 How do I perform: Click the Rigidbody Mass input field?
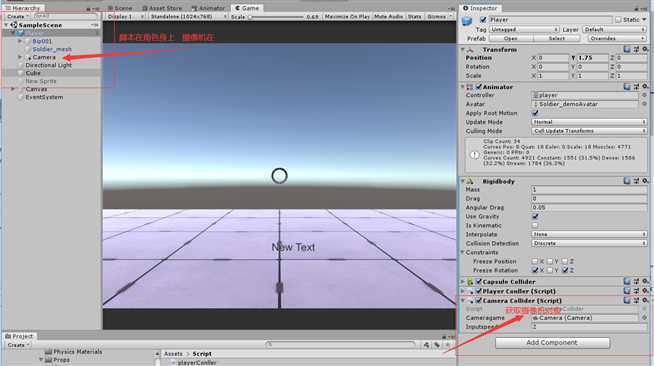click(x=589, y=190)
